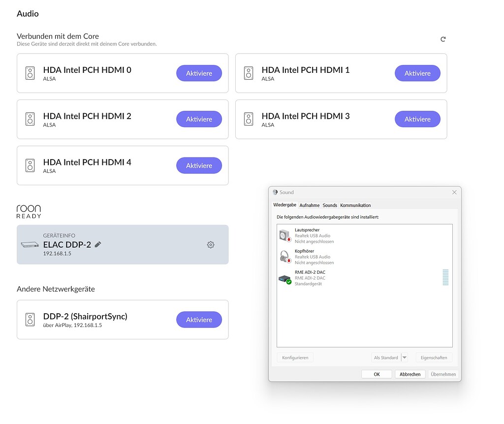Select Kopfhörer device icon in Sound dialog
This screenshot has width=504, height=424.
pos(285,257)
